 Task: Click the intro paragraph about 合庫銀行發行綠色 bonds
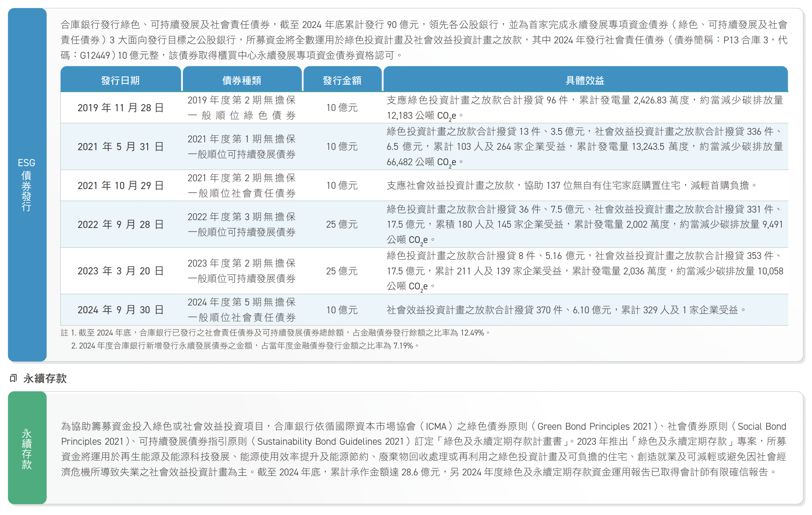[424, 40]
